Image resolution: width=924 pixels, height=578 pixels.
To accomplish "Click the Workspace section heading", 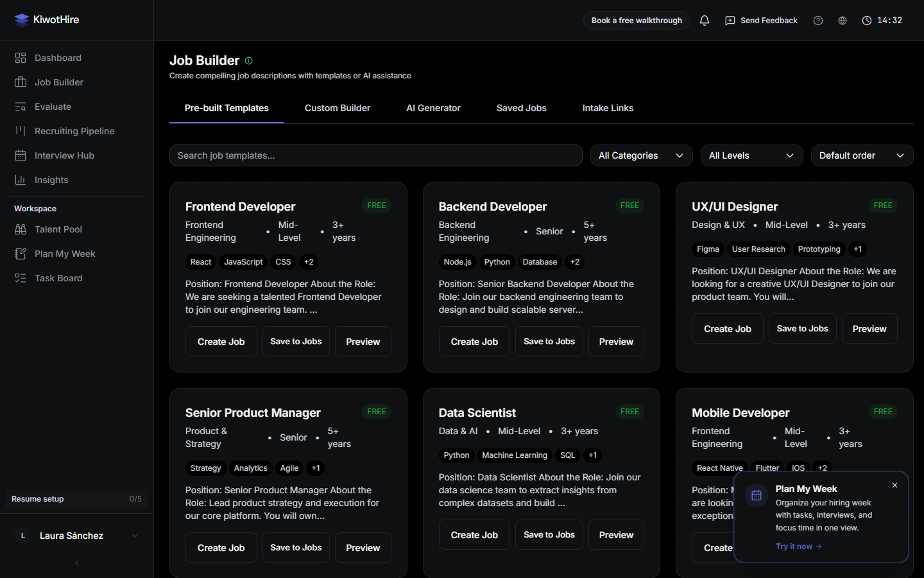I will [35, 209].
